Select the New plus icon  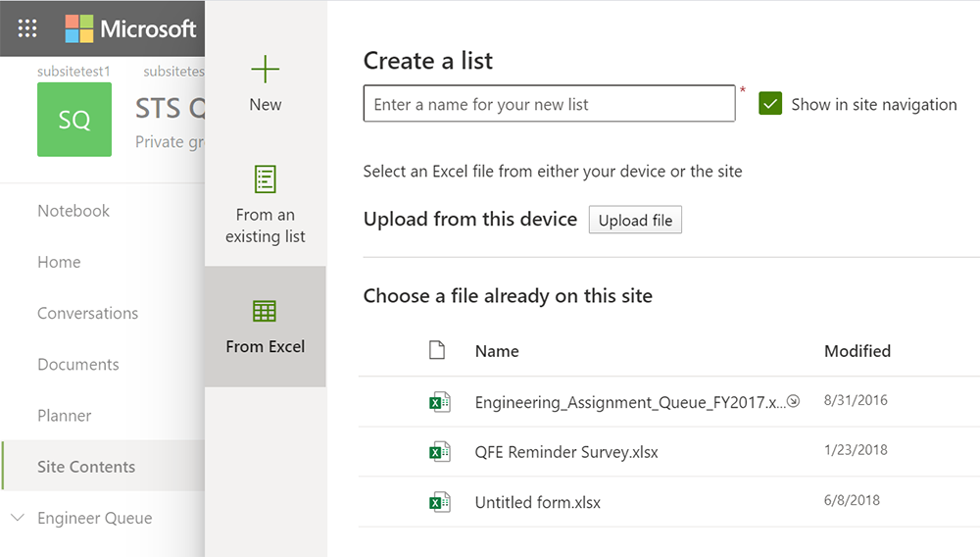pyautogui.click(x=266, y=70)
